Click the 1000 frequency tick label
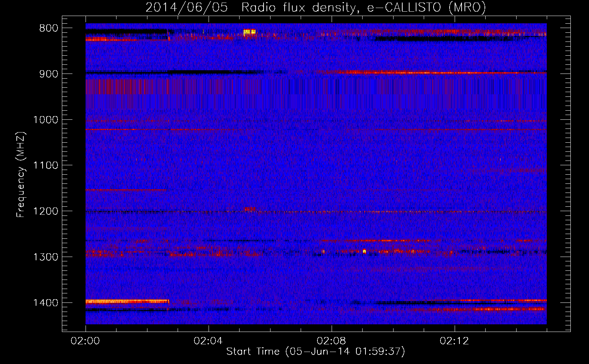589x364 pixels. (46, 120)
